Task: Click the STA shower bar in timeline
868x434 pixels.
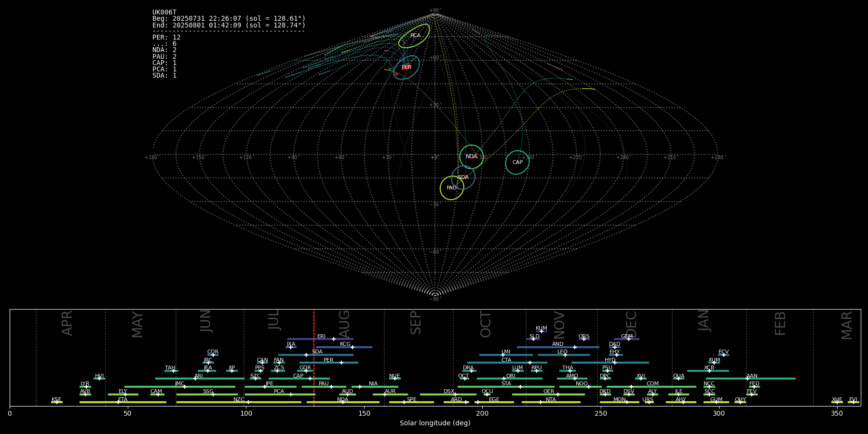Action: [506, 386]
